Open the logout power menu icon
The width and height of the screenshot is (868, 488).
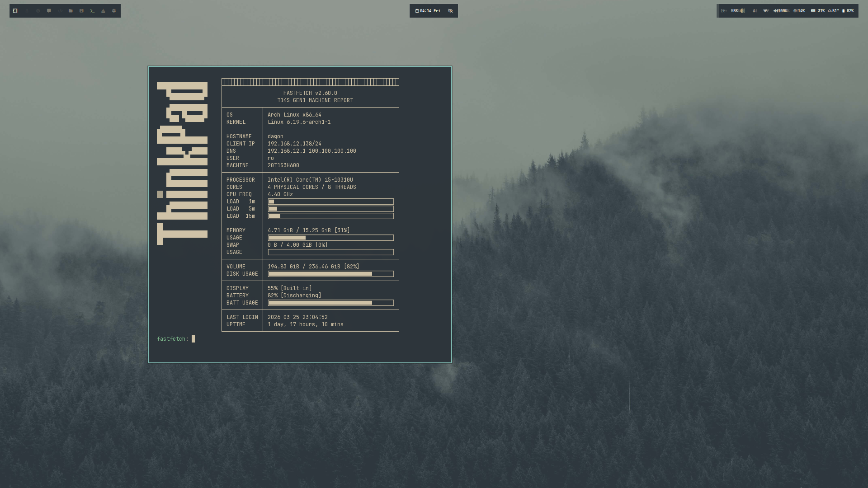tap(724, 11)
